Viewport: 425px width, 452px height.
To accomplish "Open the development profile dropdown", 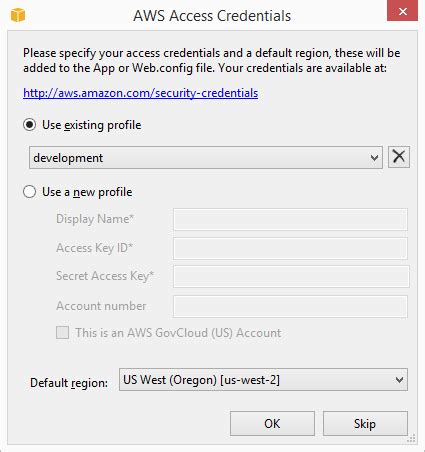I will point(206,157).
